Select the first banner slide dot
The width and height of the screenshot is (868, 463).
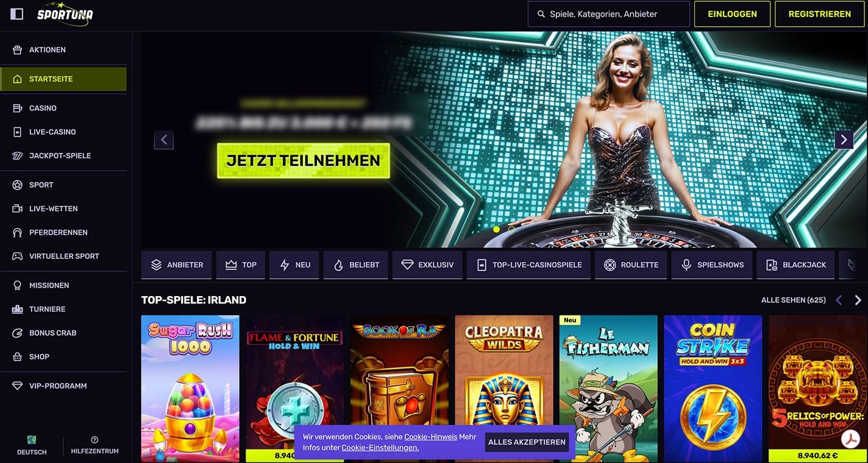click(496, 229)
